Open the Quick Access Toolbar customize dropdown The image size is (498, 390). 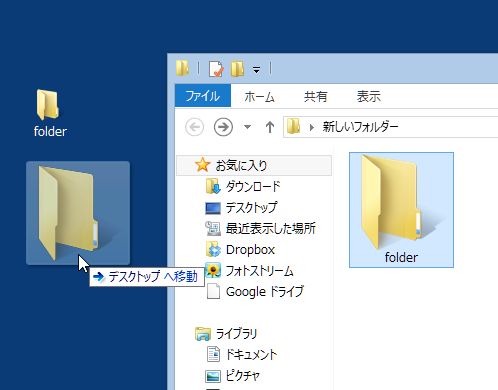(x=256, y=70)
